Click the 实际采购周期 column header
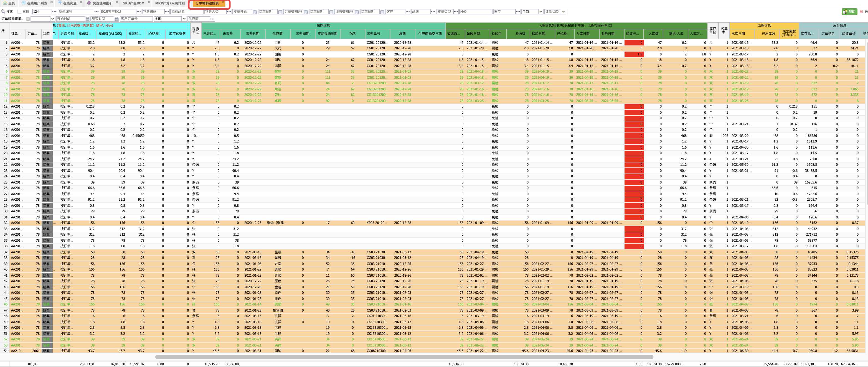The height and width of the screenshot is (367, 868). 327,34
